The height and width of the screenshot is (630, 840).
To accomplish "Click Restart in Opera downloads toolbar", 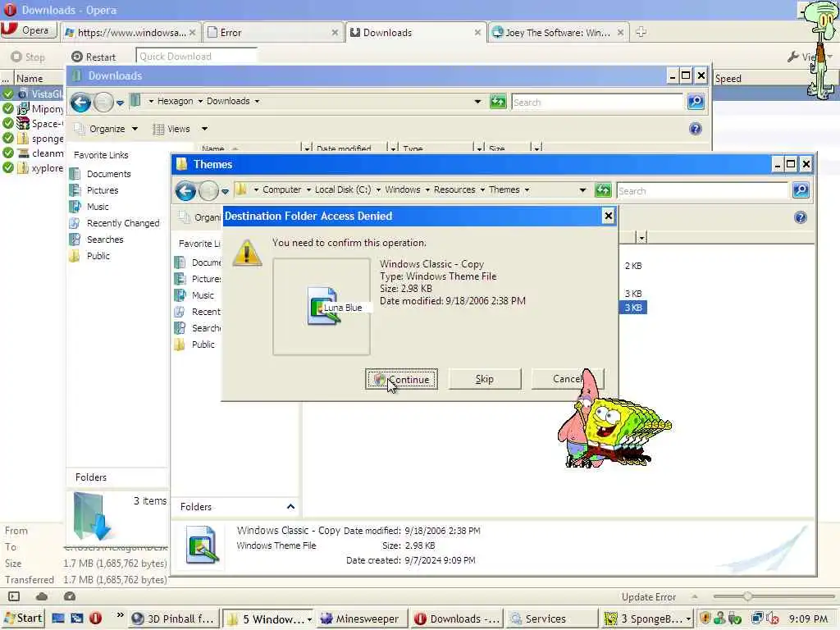I will click(94, 57).
